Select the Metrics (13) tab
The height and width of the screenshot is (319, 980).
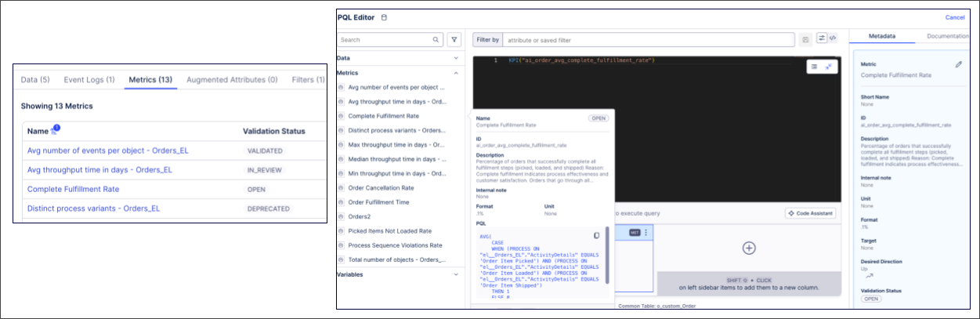(x=150, y=79)
